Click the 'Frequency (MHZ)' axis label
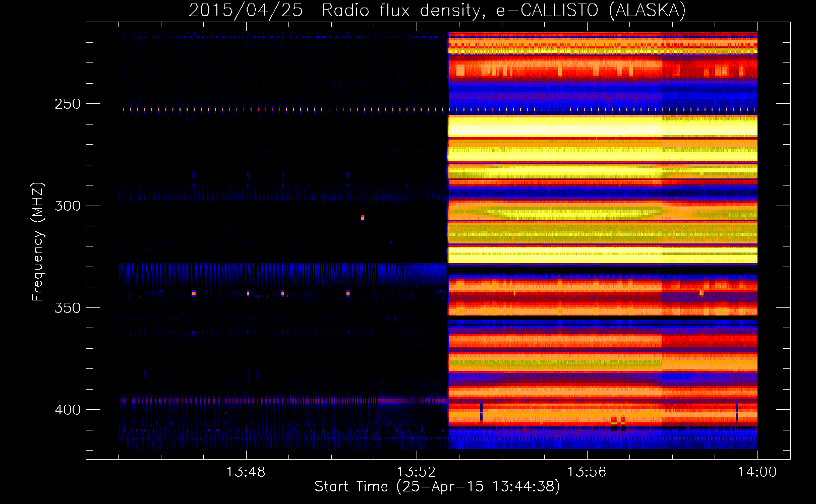Viewport: 816px width, 504px height. point(38,242)
